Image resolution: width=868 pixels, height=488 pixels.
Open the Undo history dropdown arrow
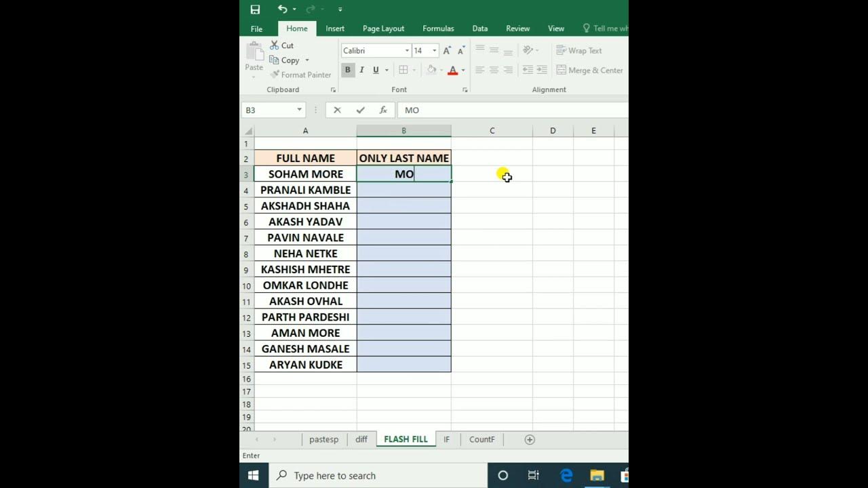click(x=294, y=9)
